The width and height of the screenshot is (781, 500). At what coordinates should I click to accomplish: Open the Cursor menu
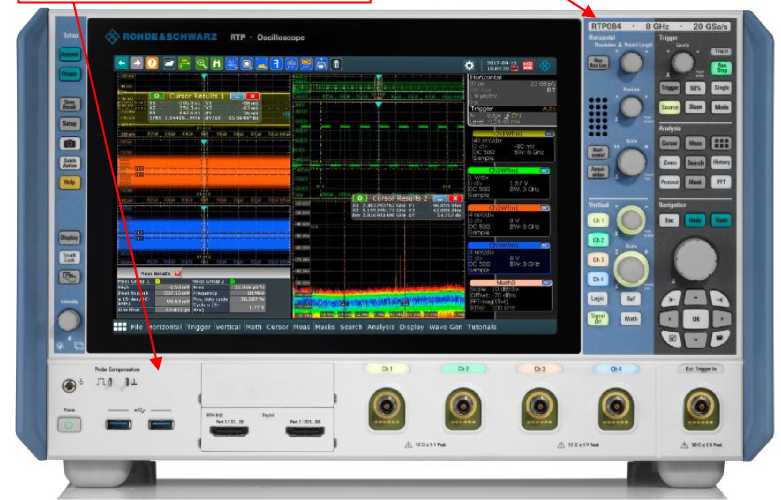tap(277, 327)
